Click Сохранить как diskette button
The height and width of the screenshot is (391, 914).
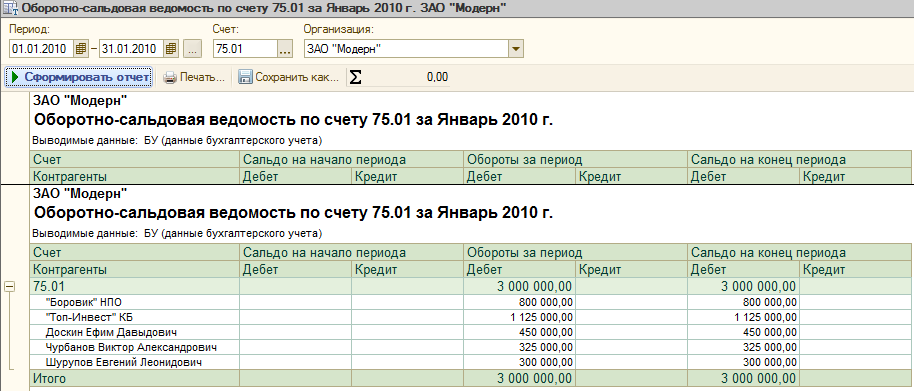289,78
